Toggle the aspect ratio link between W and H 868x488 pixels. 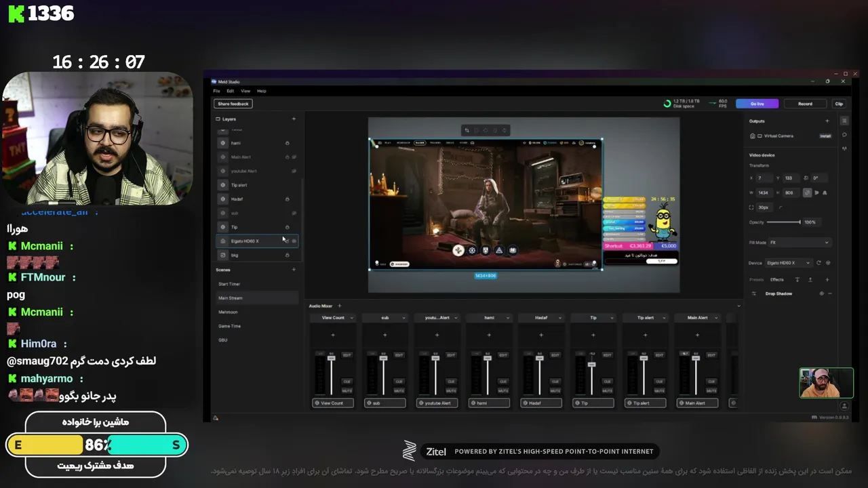tap(806, 192)
